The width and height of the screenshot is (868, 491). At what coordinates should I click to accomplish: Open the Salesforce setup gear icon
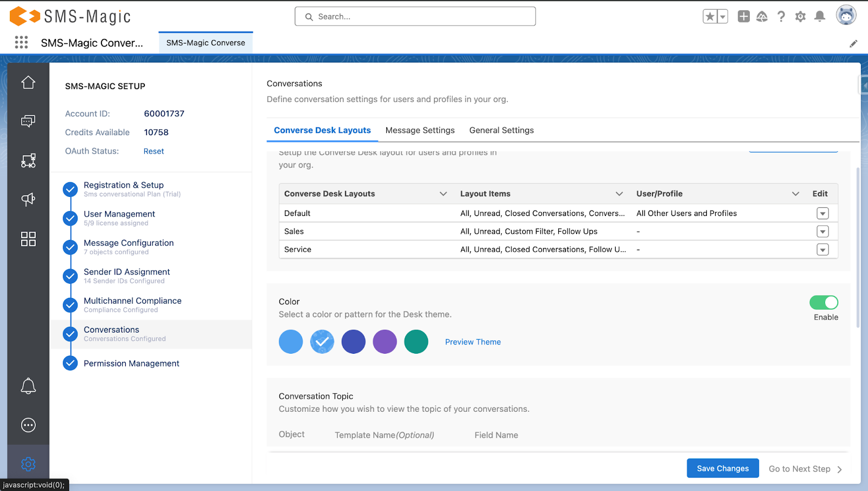pos(800,17)
